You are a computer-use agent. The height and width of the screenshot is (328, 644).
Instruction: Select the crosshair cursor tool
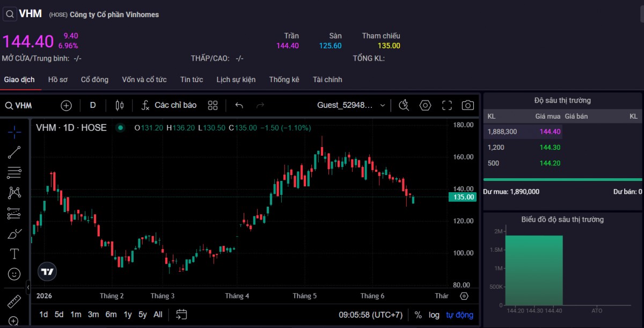(x=14, y=132)
